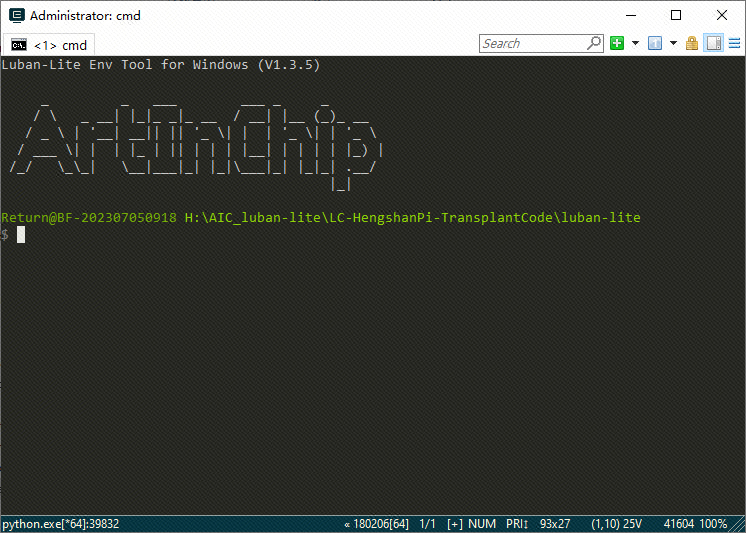This screenshot has height=533, width=746.
Task: Expand the dropdown arrow beside the console number icon
Action: click(x=673, y=43)
